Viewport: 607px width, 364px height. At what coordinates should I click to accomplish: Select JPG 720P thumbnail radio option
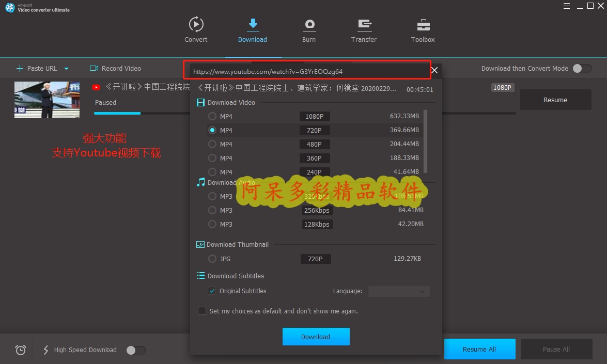click(212, 258)
